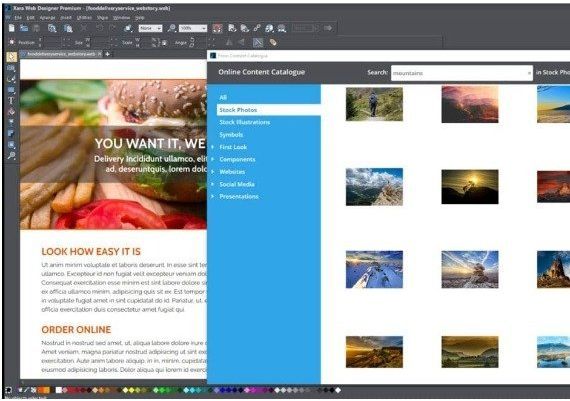Click the no-color swatch at color line start
This screenshot has width=570, height=401.
pyautogui.click(x=33, y=390)
